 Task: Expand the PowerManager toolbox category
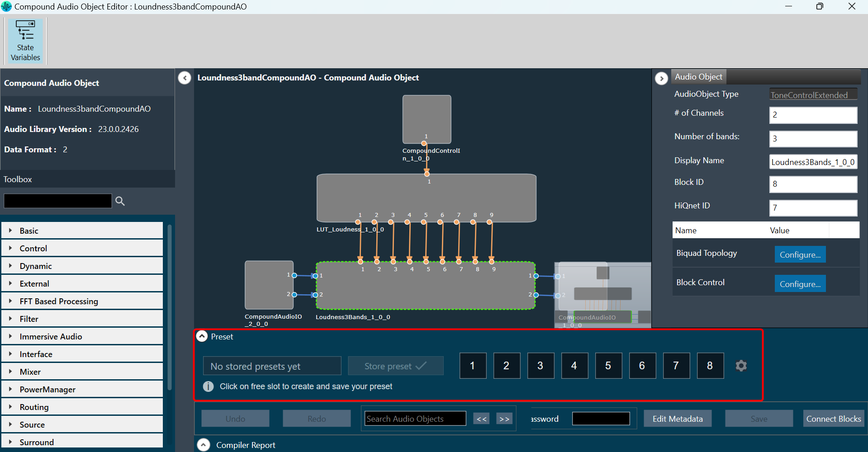tap(82, 389)
